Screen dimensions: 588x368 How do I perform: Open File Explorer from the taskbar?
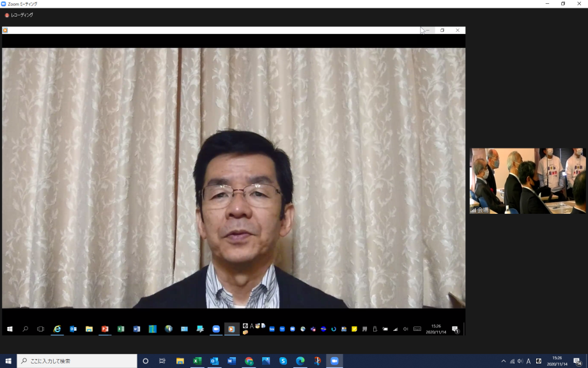click(180, 361)
